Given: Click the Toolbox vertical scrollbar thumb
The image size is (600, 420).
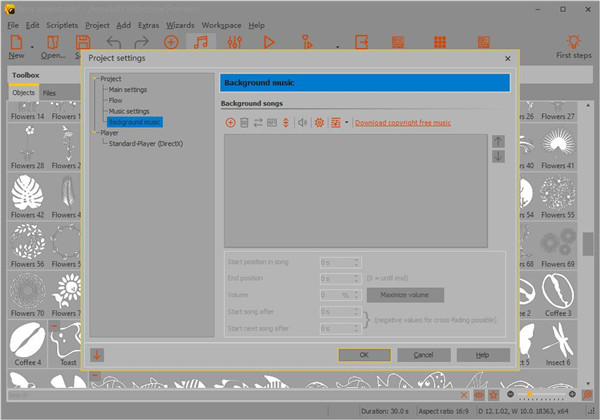Looking at the screenshot, I should click(588, 244).
